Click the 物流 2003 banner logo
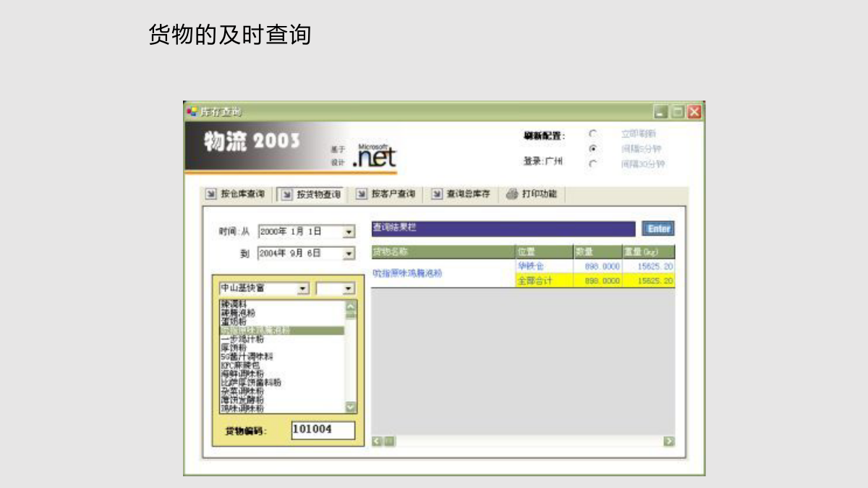This screenshot has height=488, width=868. point(252,141)
